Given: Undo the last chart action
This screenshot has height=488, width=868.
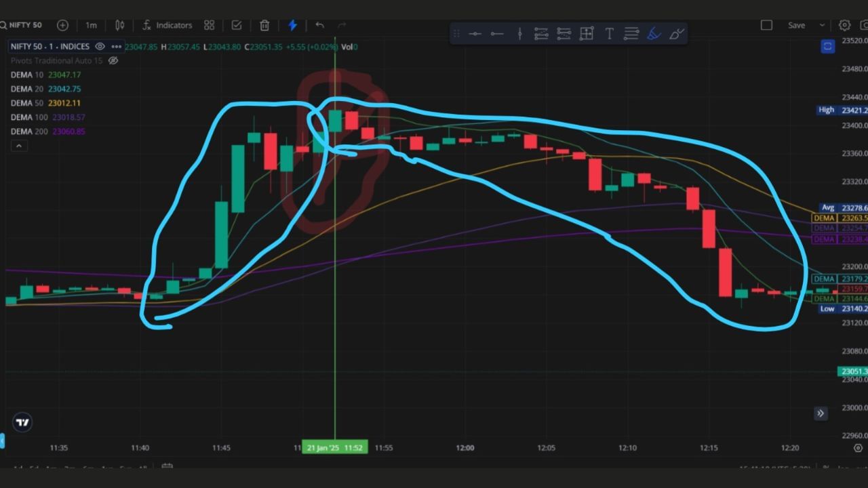Looking at the screenshot, I should [319, 25].
